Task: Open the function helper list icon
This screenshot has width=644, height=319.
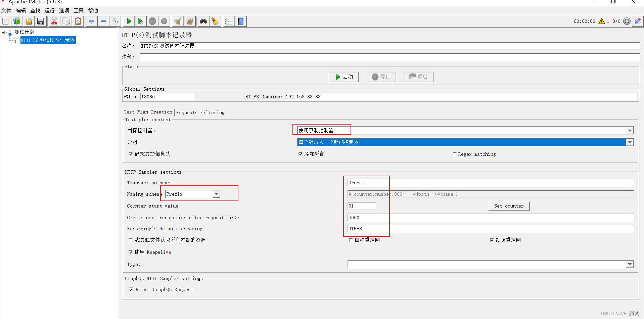Action: point(229,21)
